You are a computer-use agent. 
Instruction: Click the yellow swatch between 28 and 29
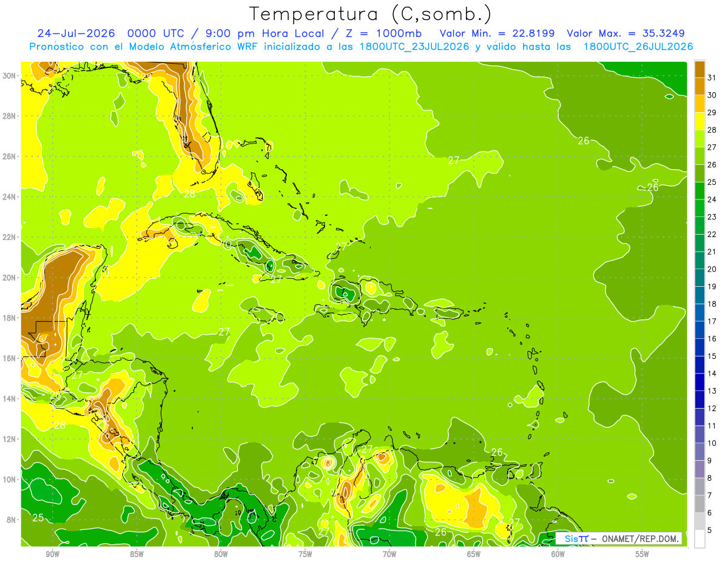pyautogui.click(x=699, y=121)
